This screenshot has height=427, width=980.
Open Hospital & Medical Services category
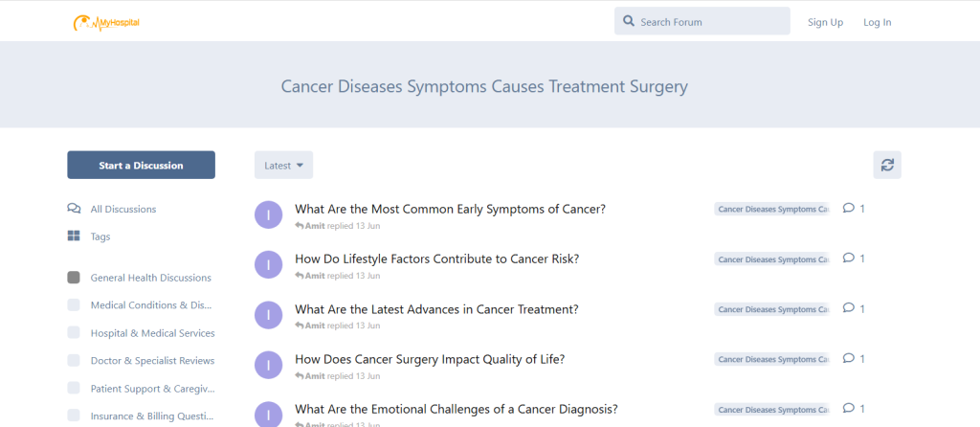click(x=152, y=333)
